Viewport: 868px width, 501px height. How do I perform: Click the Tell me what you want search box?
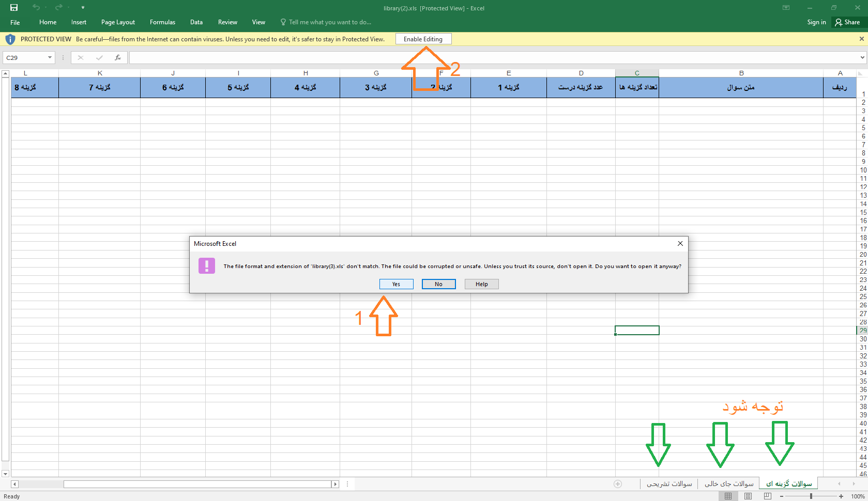pos(326,22)
